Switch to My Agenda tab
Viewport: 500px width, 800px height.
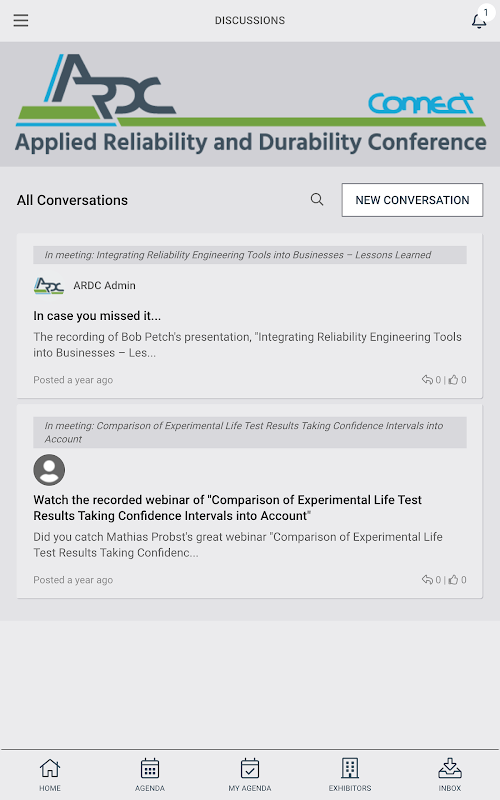coord(250,774)
